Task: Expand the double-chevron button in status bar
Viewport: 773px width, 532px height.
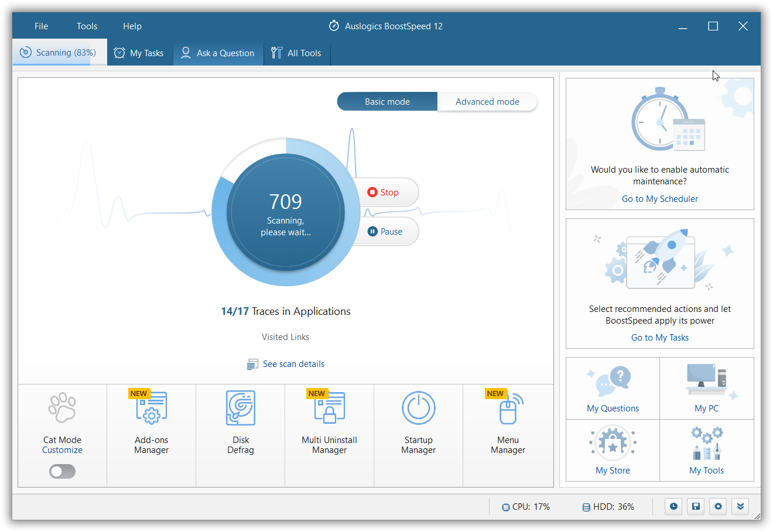Action: pyautogui.click(x=740, y=506)
